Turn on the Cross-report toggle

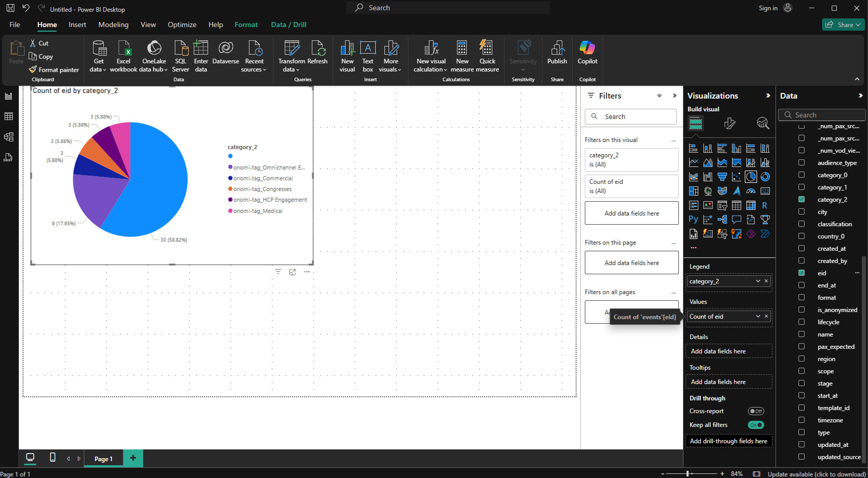(x=756, y=411)
